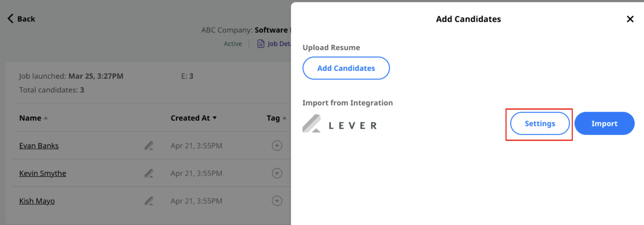Add a tag to Evan Banks
Viewport: 644px width, 225px height.
277,146
